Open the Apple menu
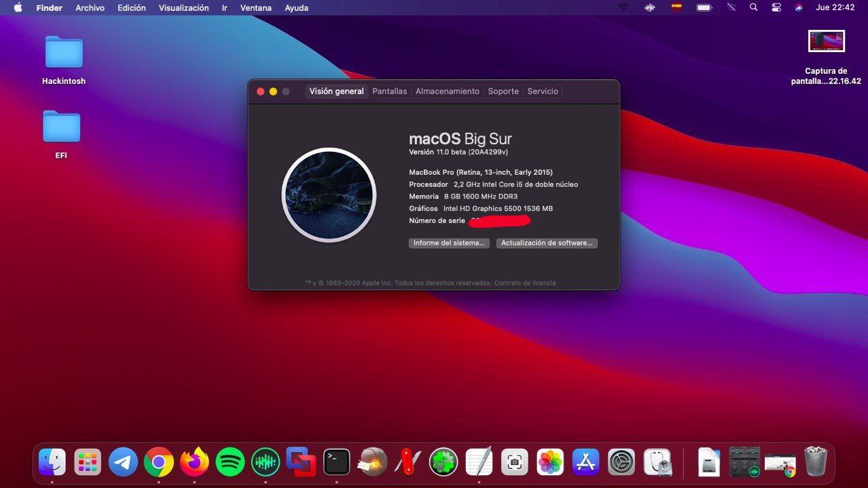 [18, 7]
